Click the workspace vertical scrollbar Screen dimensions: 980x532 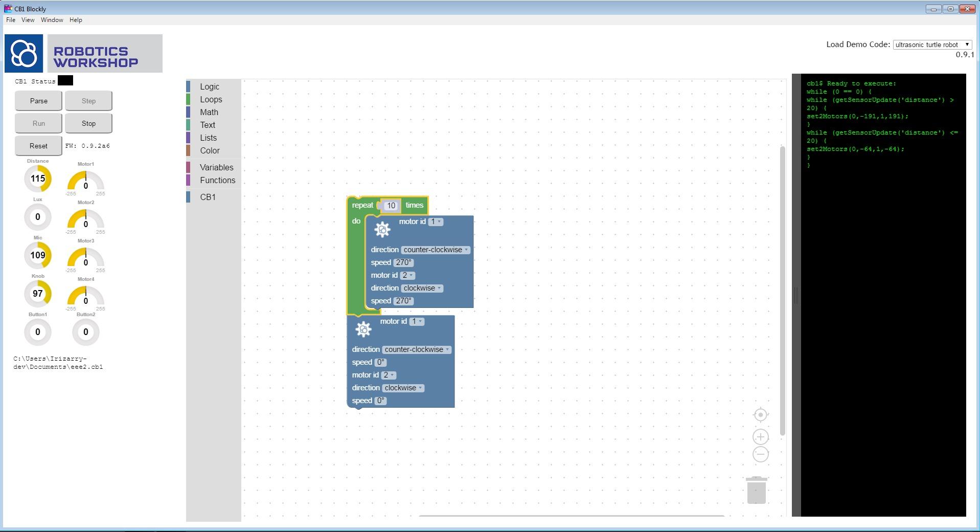[782, 291]
